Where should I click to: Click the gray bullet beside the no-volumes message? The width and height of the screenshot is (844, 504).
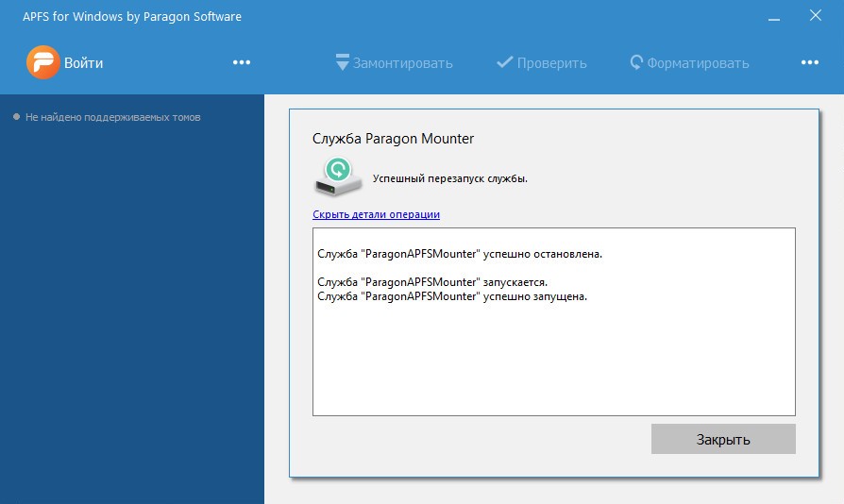[16, 117]
